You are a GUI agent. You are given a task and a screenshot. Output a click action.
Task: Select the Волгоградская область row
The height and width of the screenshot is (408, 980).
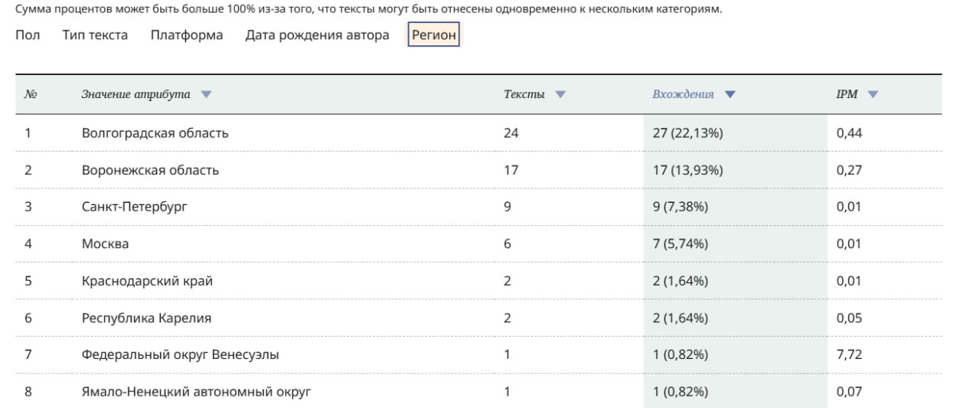[479, 133]
